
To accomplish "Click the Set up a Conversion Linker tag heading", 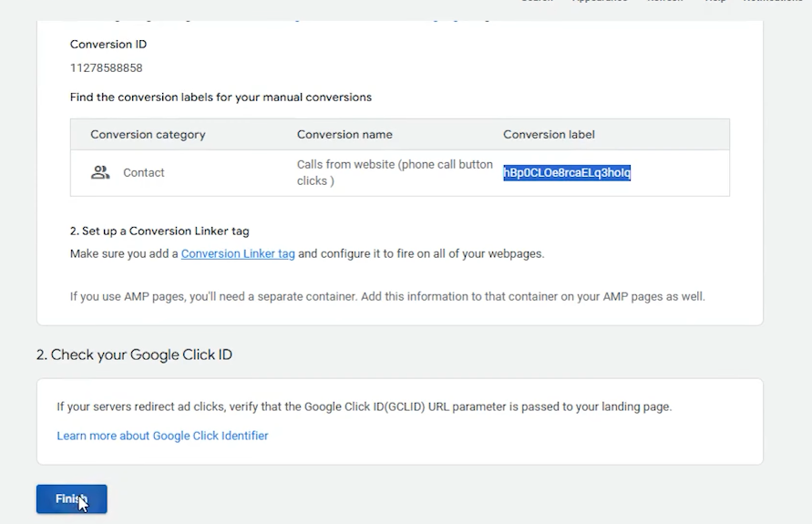I will tap(159, 231).
